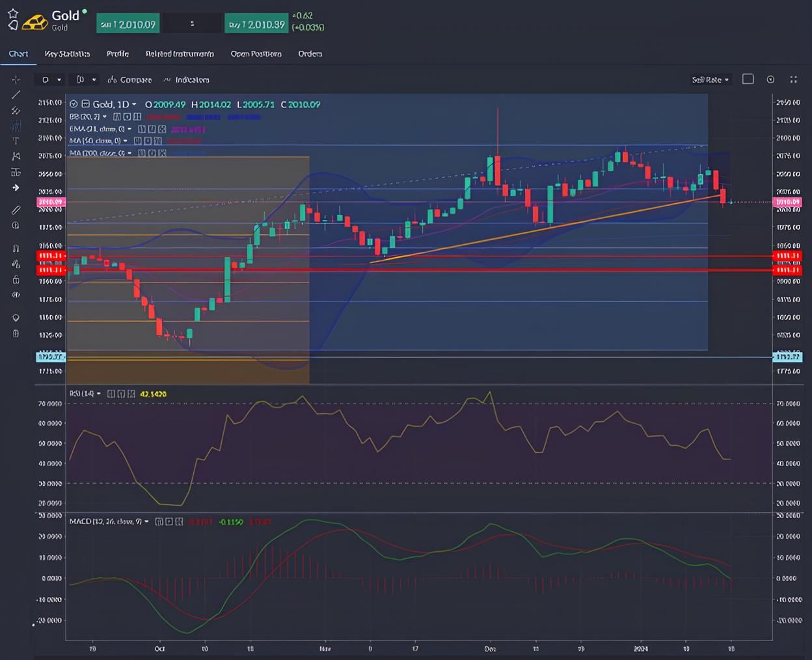The height and width of the screenshot is (660, 812).
Task: Open the Sell Rate dropdown
Action: coord(710,79)
